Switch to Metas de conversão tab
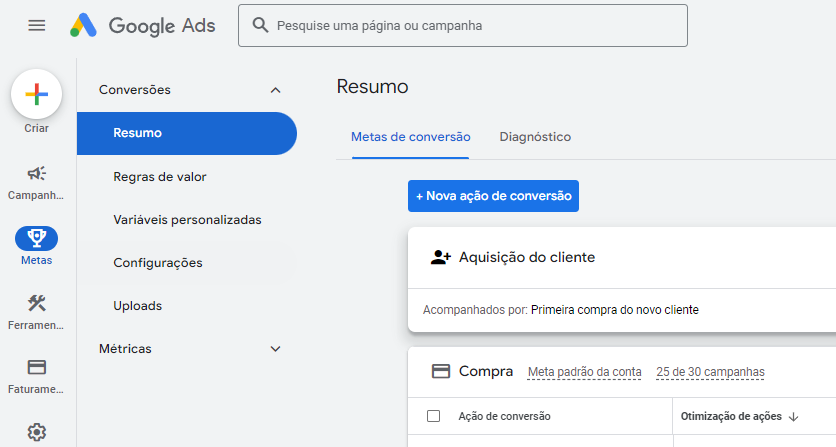The image size is (836, 447). 411,137
